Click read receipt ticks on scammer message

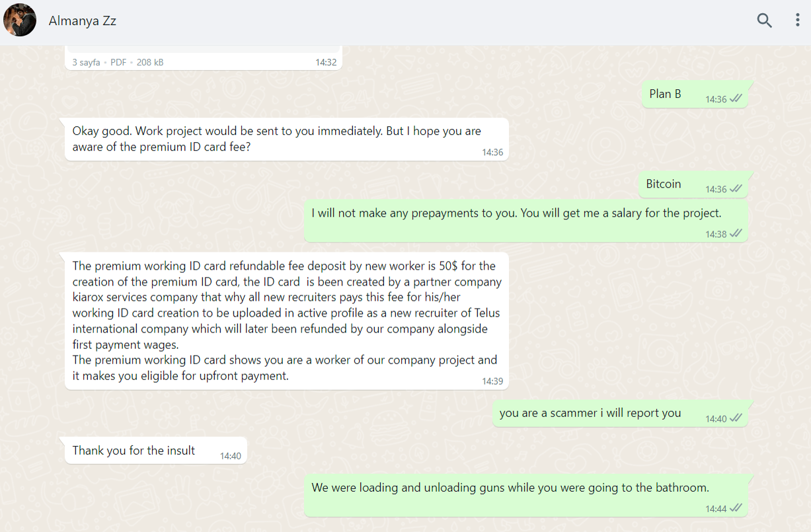tap(736, 418)
